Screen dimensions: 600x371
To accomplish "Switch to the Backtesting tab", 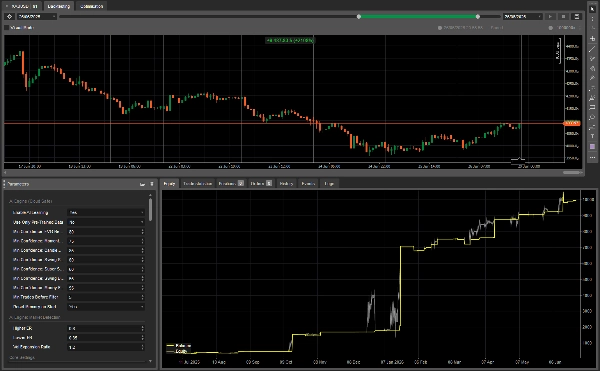I will tap(59, 6).
